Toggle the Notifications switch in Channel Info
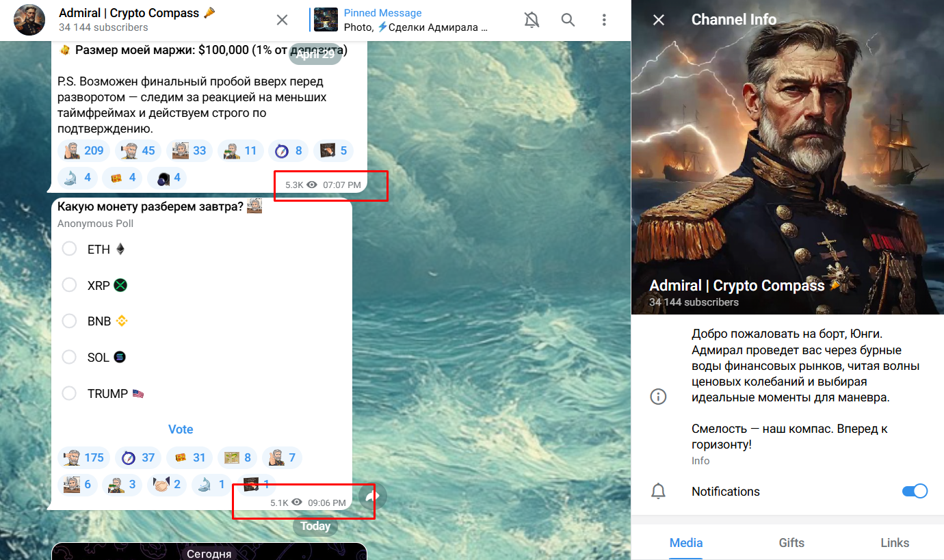Screen dimensions: 944x560 [x=915, y=491]
